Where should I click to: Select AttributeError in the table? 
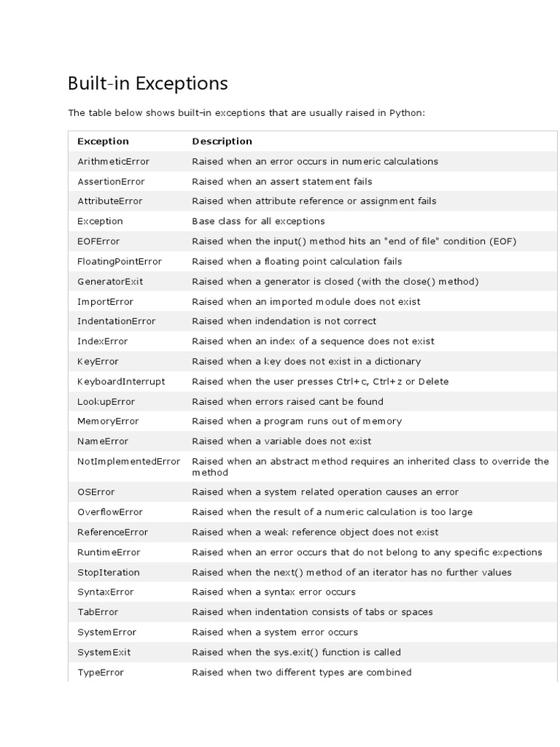point(109,201)
